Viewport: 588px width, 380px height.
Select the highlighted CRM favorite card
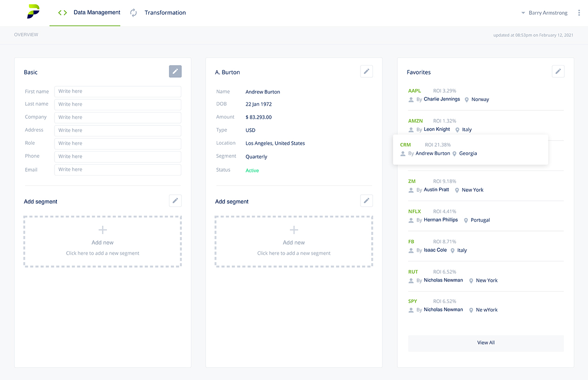(x=470, y=149)
